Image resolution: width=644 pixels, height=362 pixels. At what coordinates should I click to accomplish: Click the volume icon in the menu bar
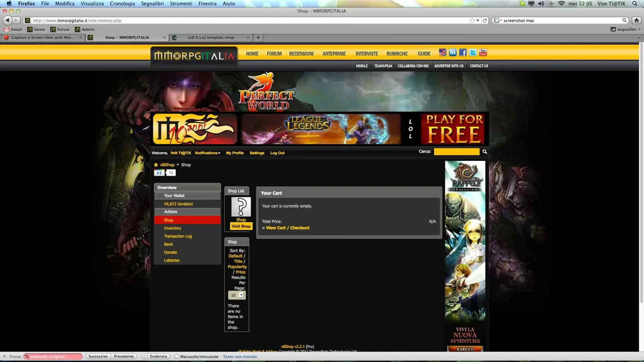[x=541, y=4]
